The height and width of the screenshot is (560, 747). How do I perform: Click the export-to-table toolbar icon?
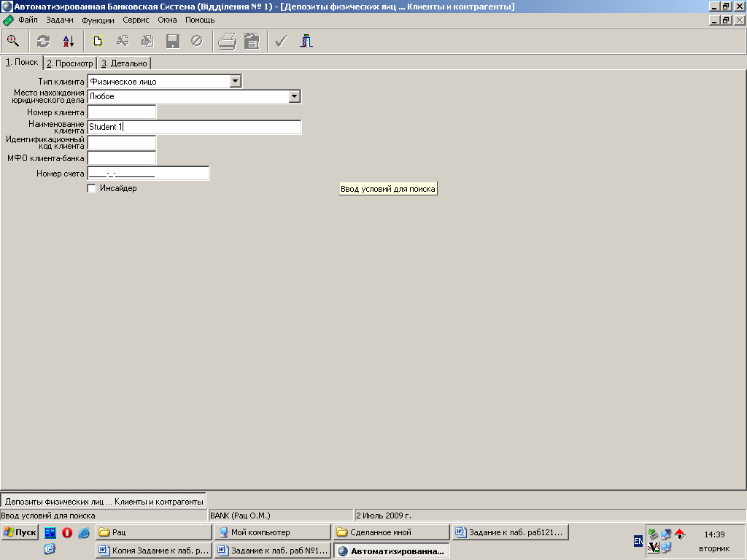[x=252, y=42]
